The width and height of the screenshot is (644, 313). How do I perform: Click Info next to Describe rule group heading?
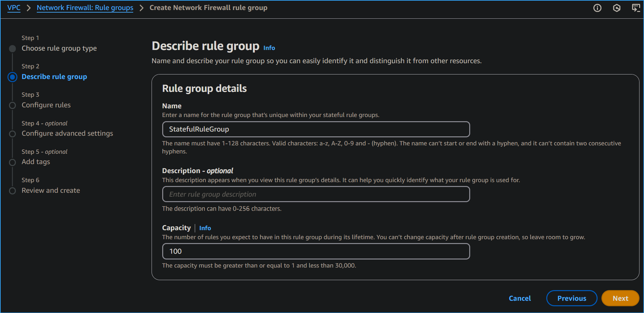(269, 48)
